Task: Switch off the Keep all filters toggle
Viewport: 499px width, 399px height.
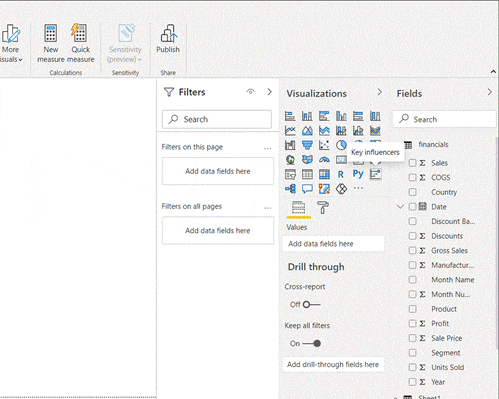Action: [x=312, y=343]
